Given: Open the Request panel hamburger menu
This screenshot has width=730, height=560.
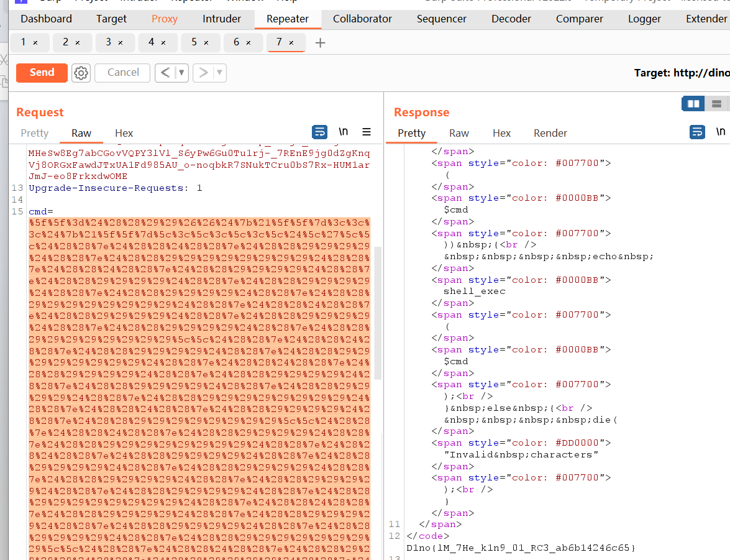Looking at the screenshot, I should pyautogui.click(x=367, y=132).
